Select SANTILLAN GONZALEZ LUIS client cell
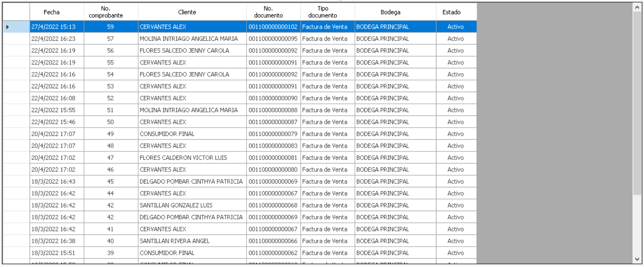The image size is (644, 267). point(176,206)
